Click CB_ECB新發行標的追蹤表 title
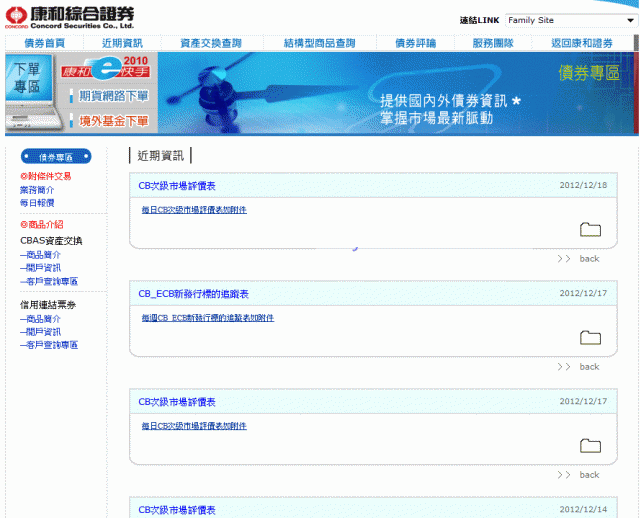This screenshot has width=640, height=518. pyautogui.click(x=193, y=294)
